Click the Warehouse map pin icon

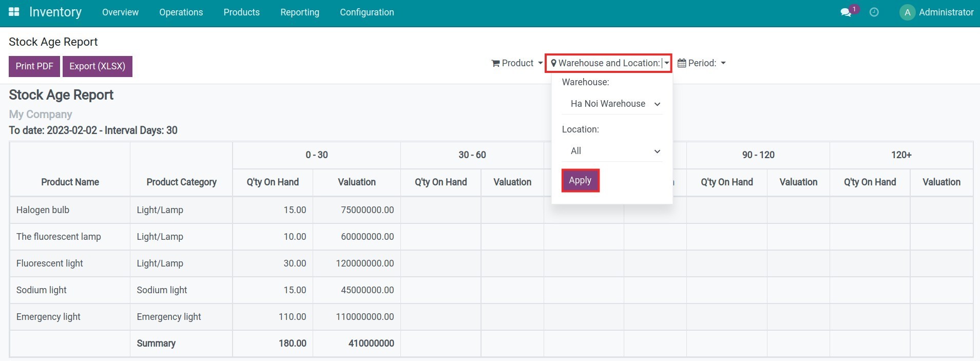point(553,63)
